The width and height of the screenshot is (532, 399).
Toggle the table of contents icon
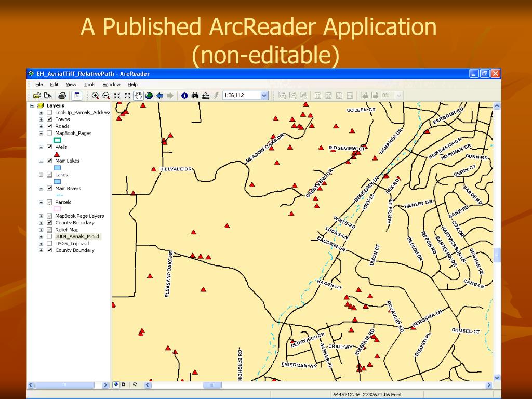[77, 96]
